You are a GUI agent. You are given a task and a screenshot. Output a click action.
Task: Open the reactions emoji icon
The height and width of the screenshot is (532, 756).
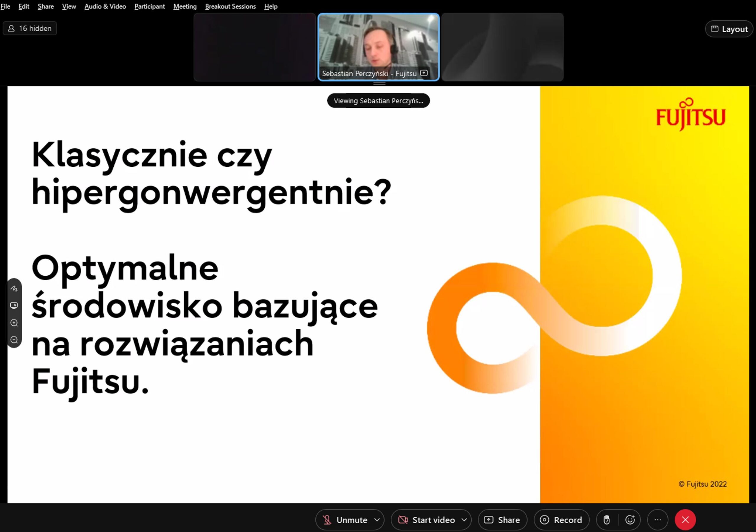point(630,520)
